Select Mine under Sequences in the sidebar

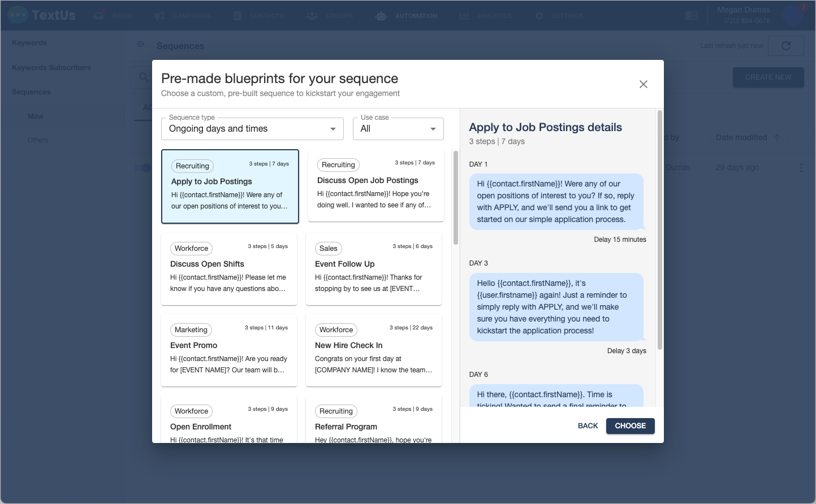coord(35,116)
